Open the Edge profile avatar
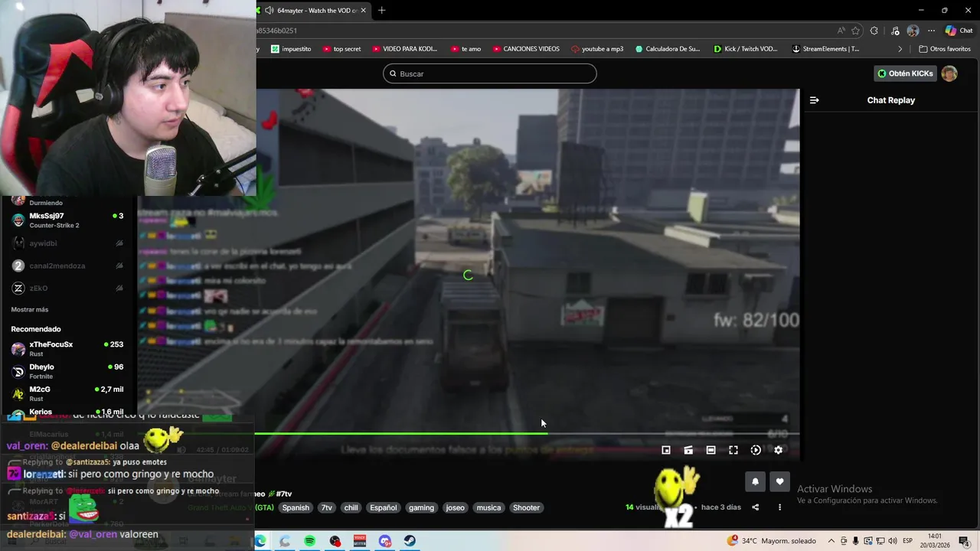This screenshot has width=980, height=551. [913, 31]
